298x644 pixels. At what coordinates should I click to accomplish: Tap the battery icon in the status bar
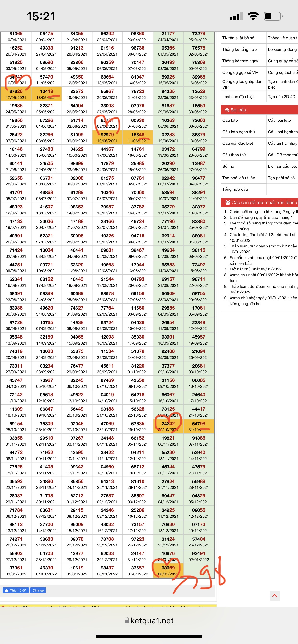273,16
